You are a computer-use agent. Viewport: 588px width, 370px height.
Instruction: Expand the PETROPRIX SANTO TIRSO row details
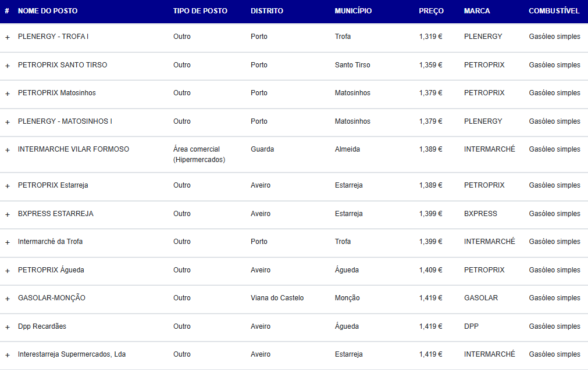(8, 66)
